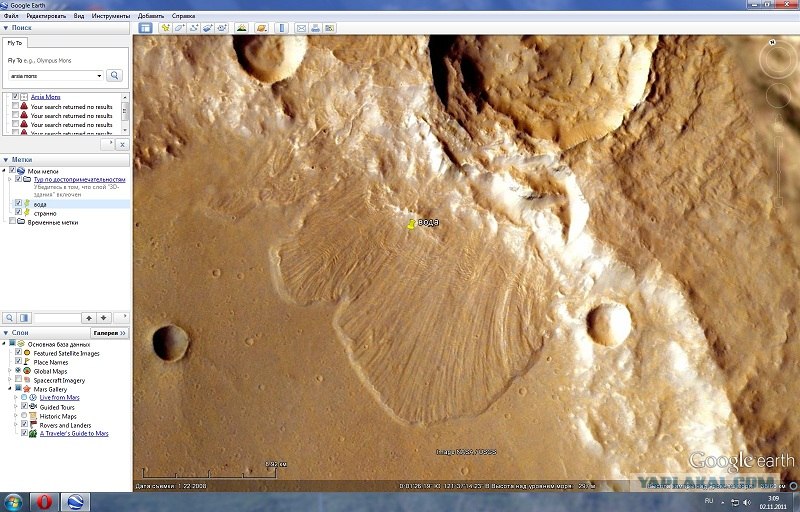
Task: Add a polygon using toolbar icon
Action: pos(180,28)
